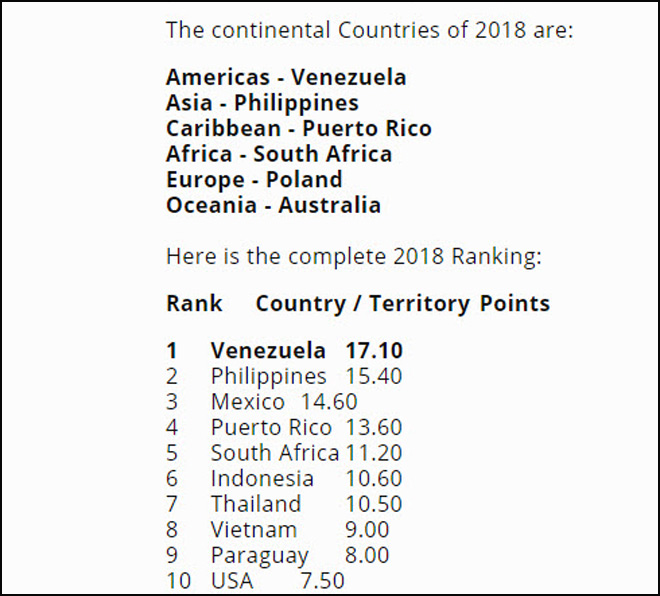Click the Indonesia 10.60 ranking row
Image resolution: width=660 pixels, height=596 pixels.
click(285, 479)
